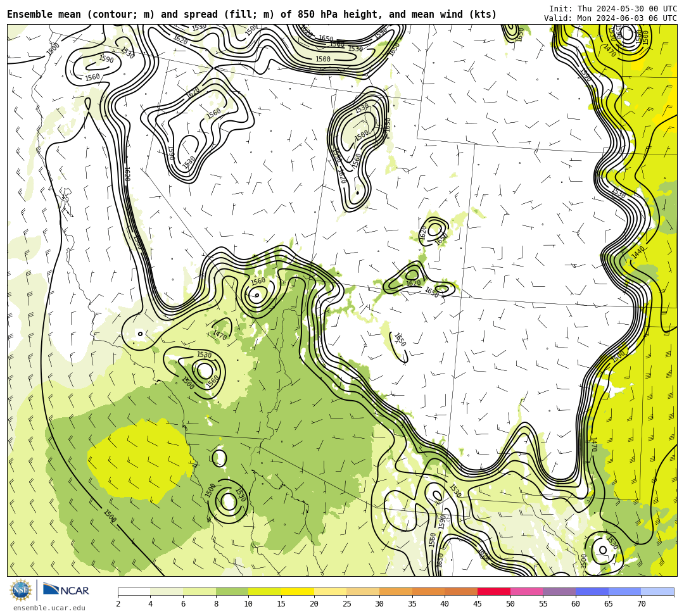
Task: Click the colorbar tick label 45
Action: (478, 604)
